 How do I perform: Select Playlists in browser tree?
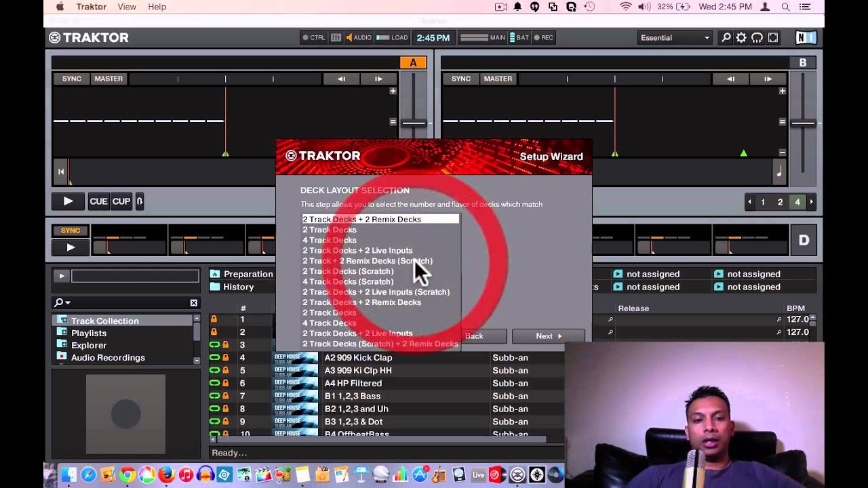click(89, 333)
